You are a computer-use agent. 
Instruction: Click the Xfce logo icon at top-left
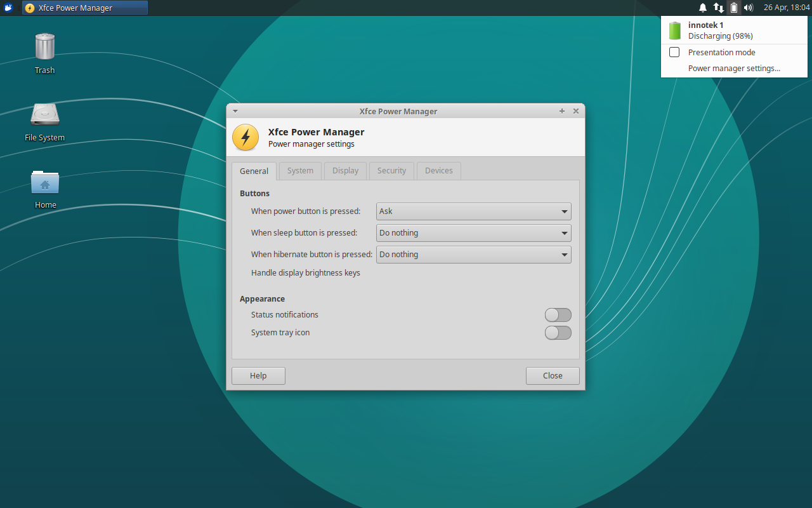coord(8,7)
